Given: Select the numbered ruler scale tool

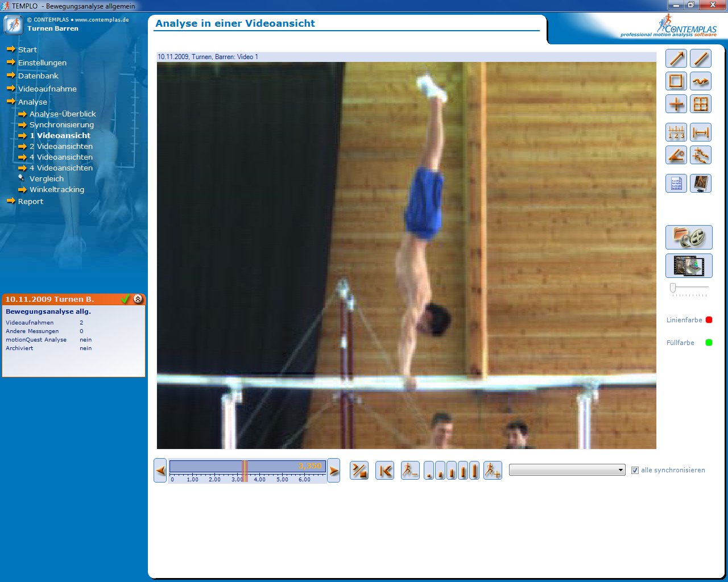Looking at the screenshot, I should click(676, 132).
